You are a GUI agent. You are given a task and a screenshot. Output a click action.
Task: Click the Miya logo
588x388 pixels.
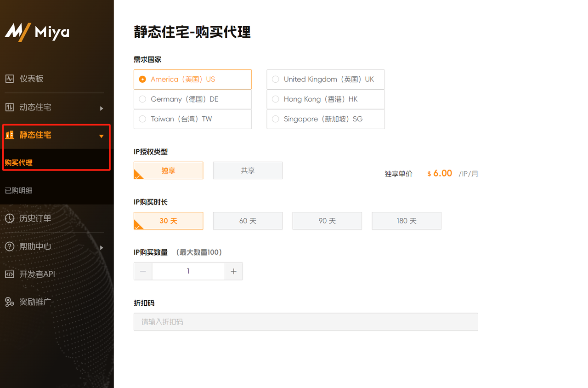[x=37, y=32]
